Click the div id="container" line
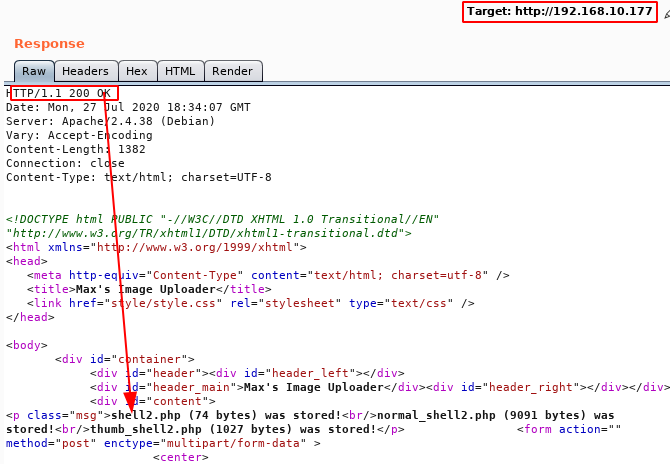The image size is (670, 464). (x=124, y=359)
